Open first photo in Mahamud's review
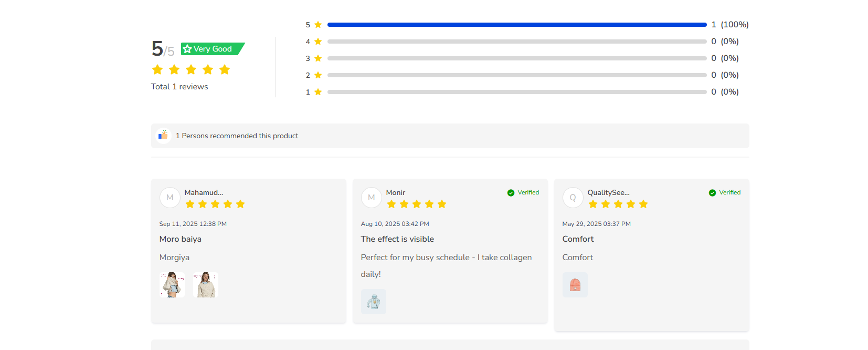Screen dimensions: 868x350 (172, 285)
